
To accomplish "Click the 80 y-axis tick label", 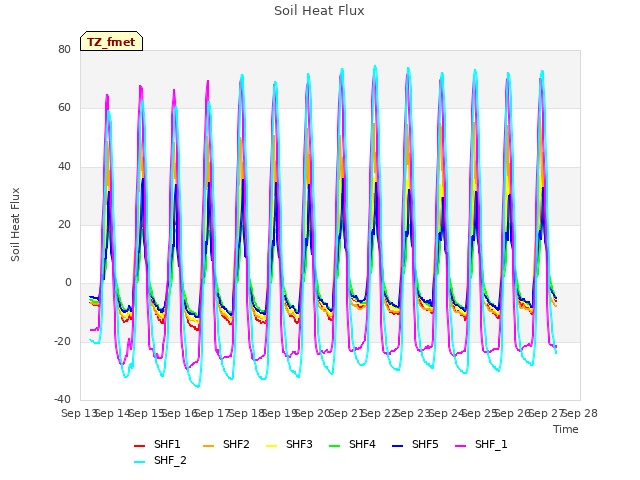I will [x=64, y=49].
